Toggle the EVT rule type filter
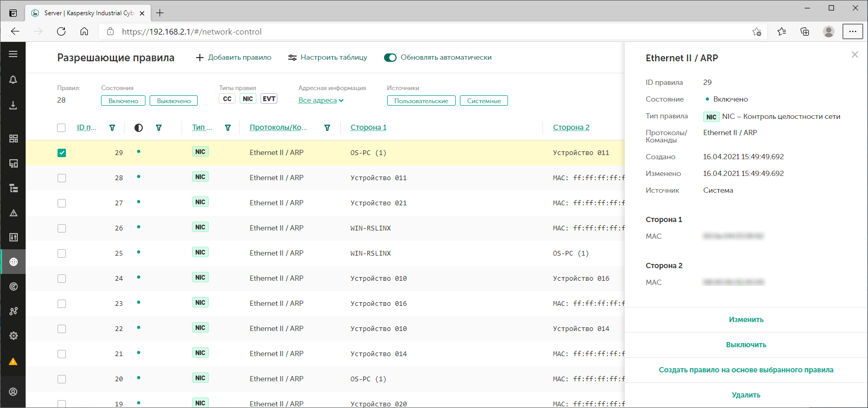The image size is (868, 408). 269,99
